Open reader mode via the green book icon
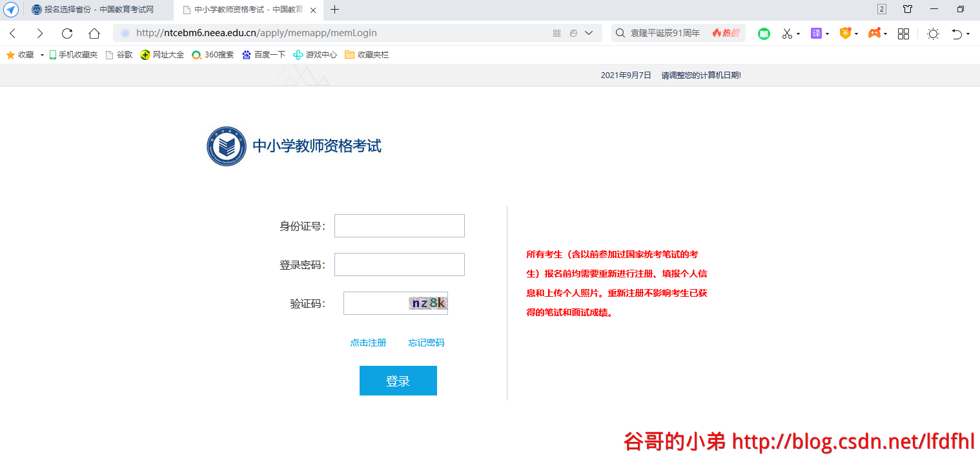980x460 pixels. (x=764, y=34)
